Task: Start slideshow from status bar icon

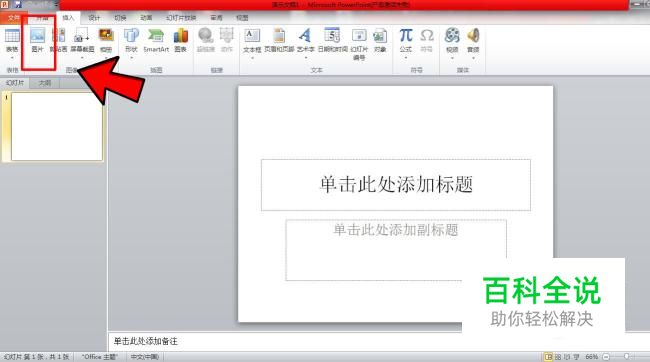Action: point(576,357)
